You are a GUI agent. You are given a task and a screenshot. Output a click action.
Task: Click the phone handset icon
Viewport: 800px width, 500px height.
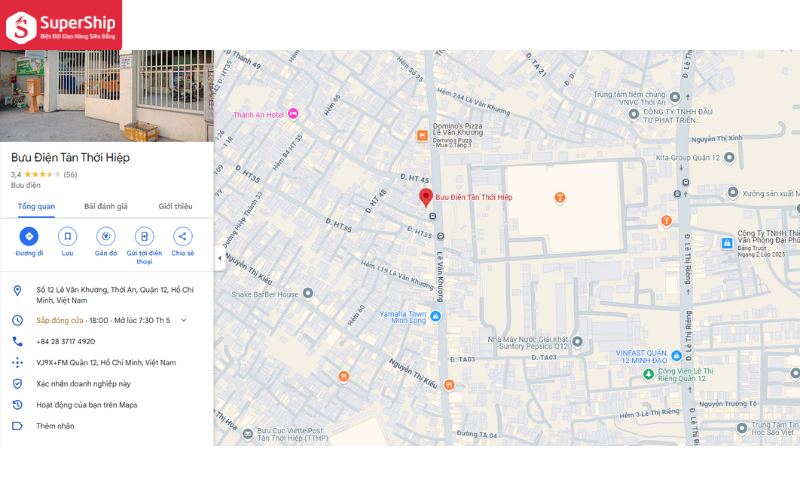tap(17, 341)
